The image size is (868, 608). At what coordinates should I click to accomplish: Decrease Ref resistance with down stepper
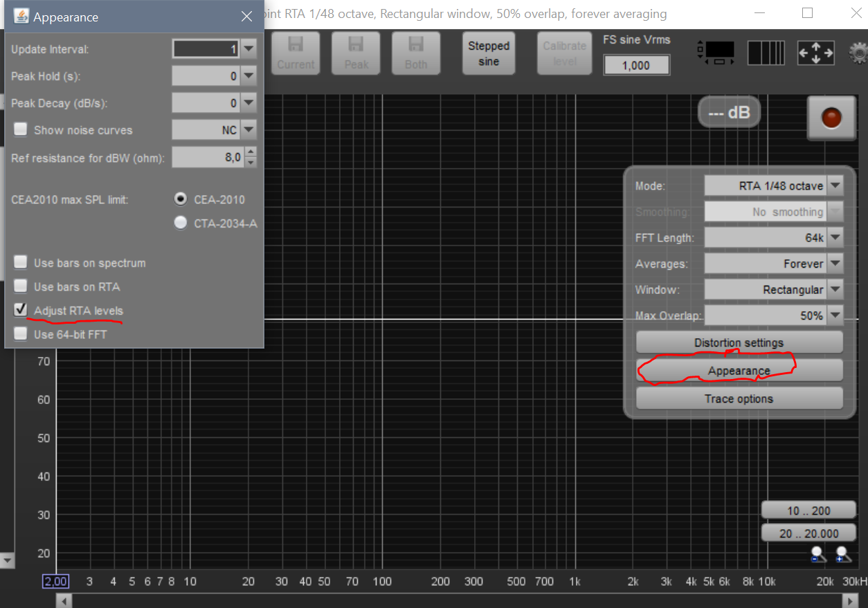251,163
